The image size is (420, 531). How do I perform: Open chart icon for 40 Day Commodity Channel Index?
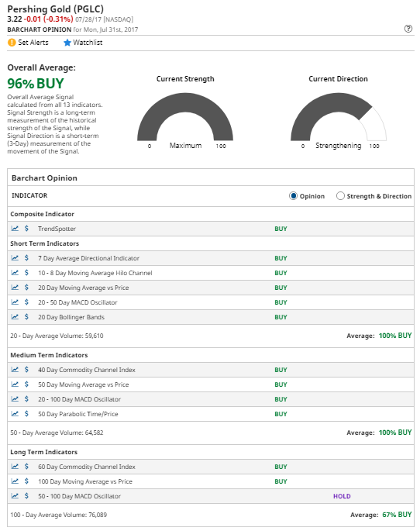click(15, 370)
